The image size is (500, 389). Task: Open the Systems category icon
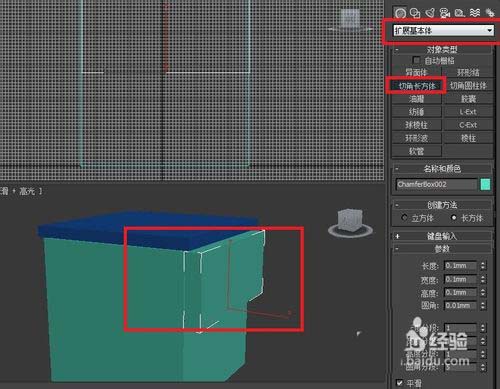coord(489,13)
